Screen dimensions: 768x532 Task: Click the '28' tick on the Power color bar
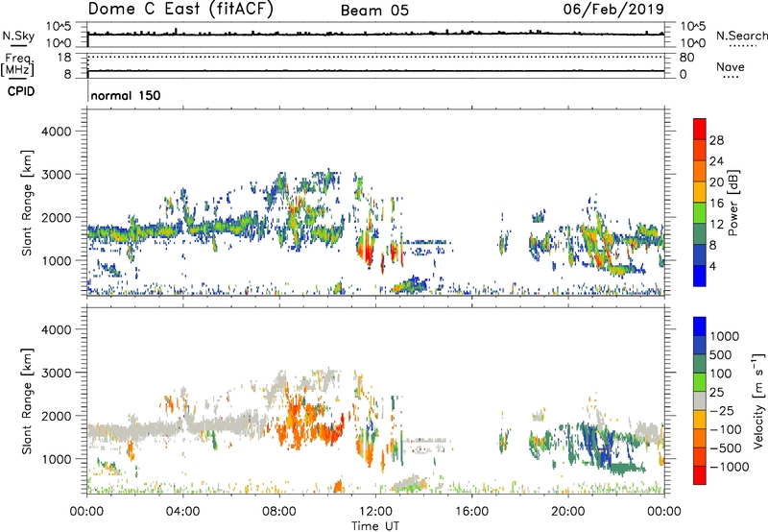[716, 140]
